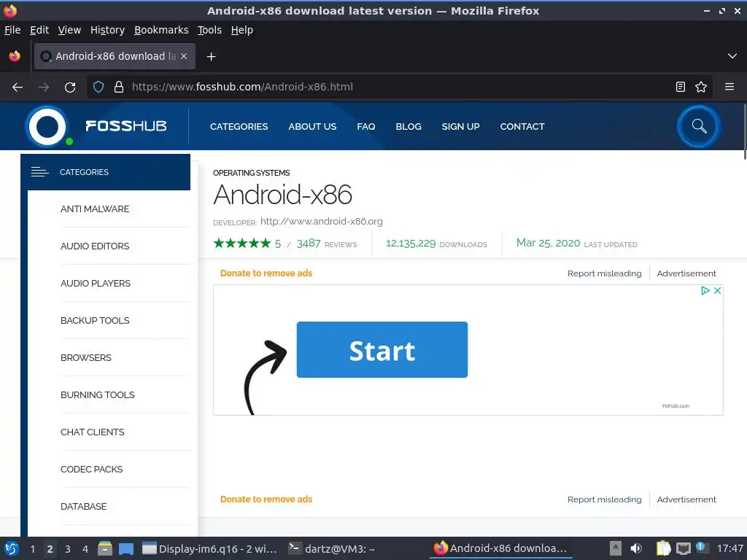Click the 3487 reviews count

(309, 244)
